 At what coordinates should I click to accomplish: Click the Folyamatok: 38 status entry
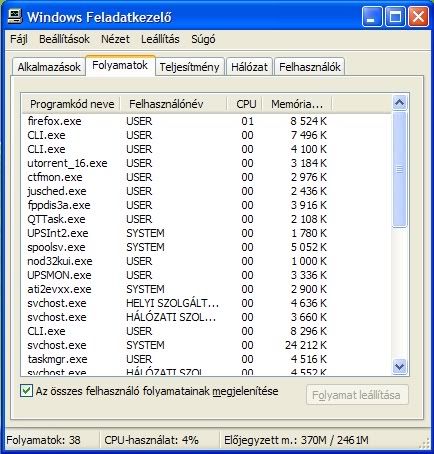[43, 440]
